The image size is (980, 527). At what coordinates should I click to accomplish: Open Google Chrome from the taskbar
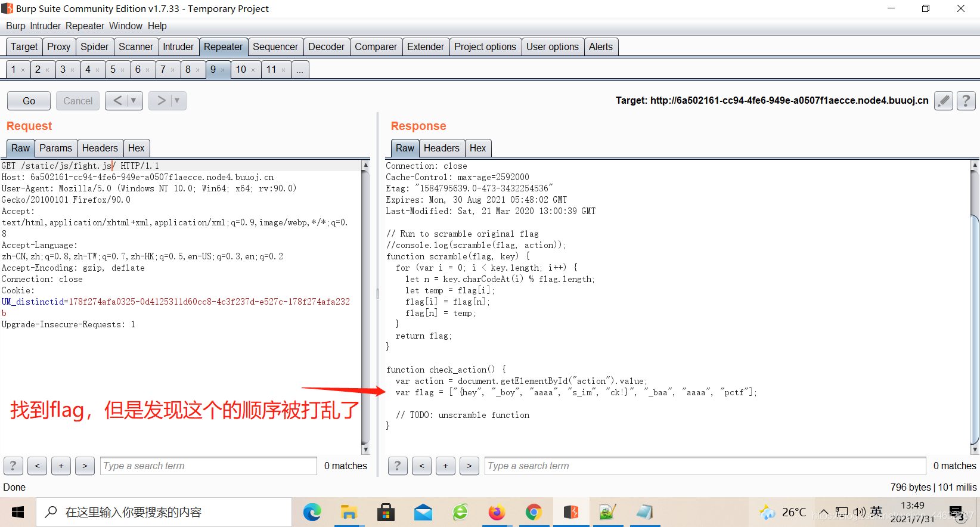tap(534, 512)
